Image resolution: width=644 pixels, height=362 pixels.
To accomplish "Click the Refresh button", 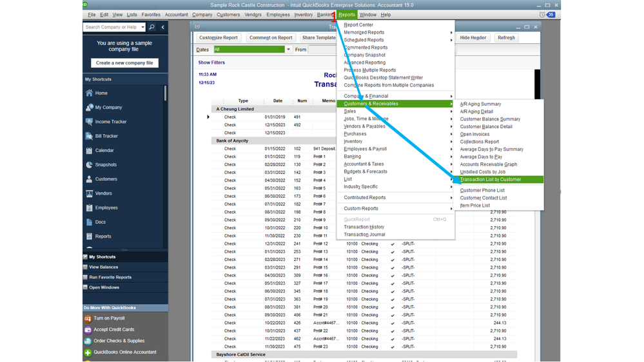I will click(506, 38).
